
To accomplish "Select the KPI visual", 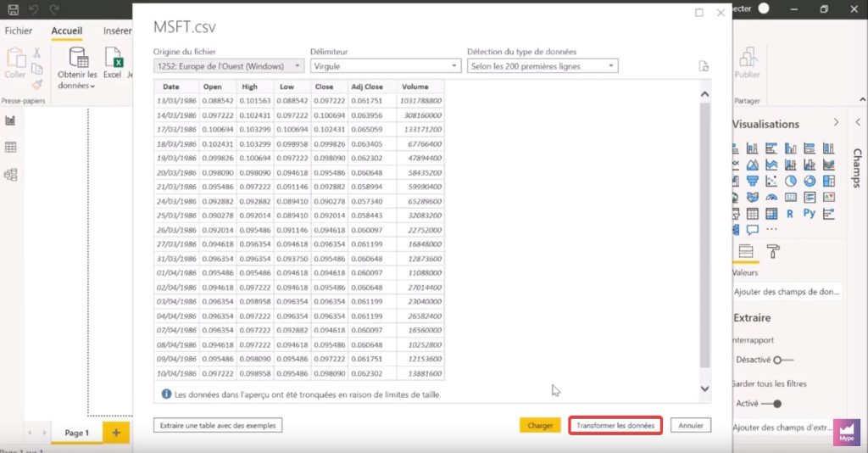I will [x=829, y=197].
